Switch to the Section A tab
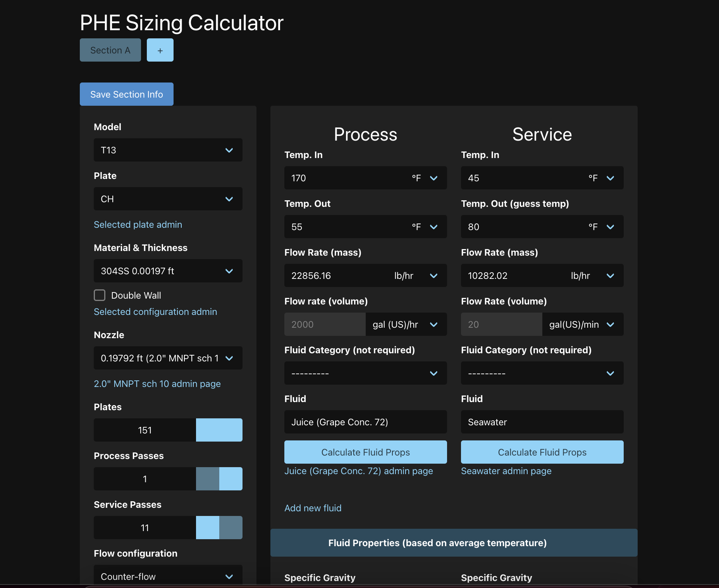The height and width of the screenshot is (588, 719). coord(110,50)
